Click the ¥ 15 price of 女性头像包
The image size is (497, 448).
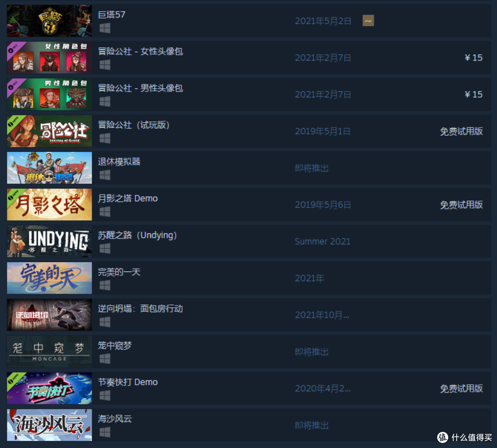coord(474,57)
